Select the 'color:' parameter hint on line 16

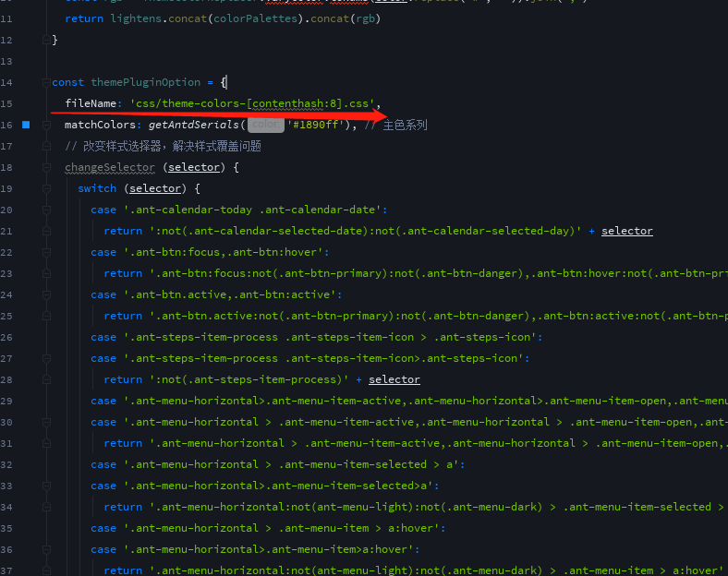click(x=265, y=125)
